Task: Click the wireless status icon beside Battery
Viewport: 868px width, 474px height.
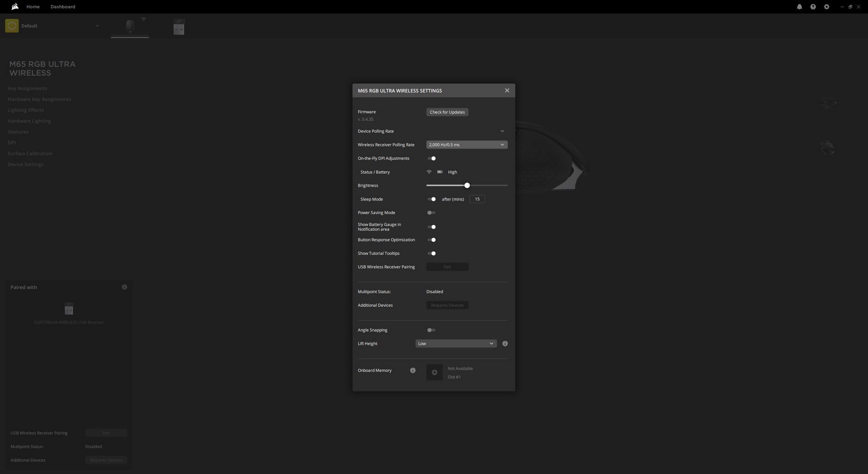Action: (429, 172)
